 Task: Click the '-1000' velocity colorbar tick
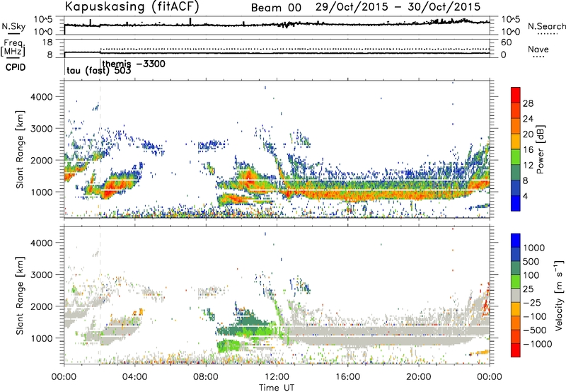click(537, 344)
